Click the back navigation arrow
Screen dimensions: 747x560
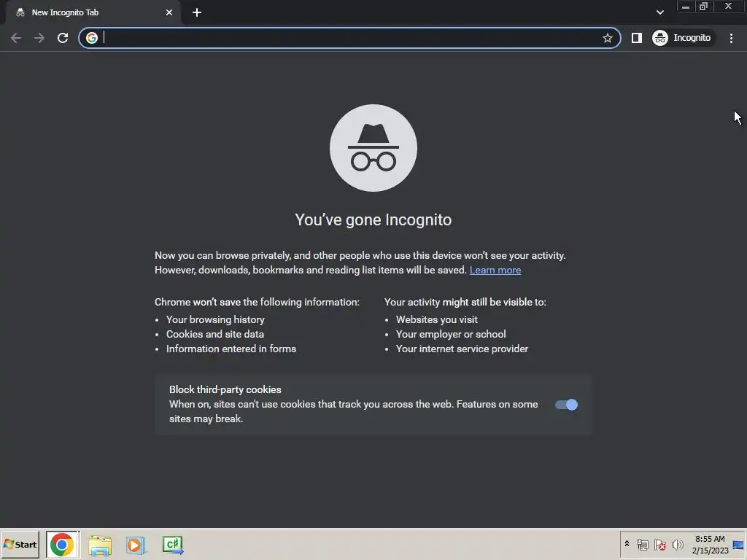(16, 38)
